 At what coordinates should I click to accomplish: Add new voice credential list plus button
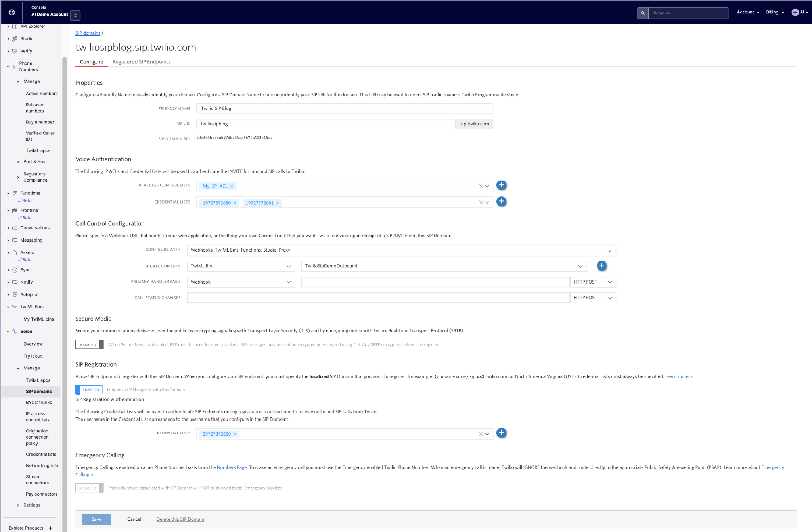pyautogui.click(x=501, y=202)
